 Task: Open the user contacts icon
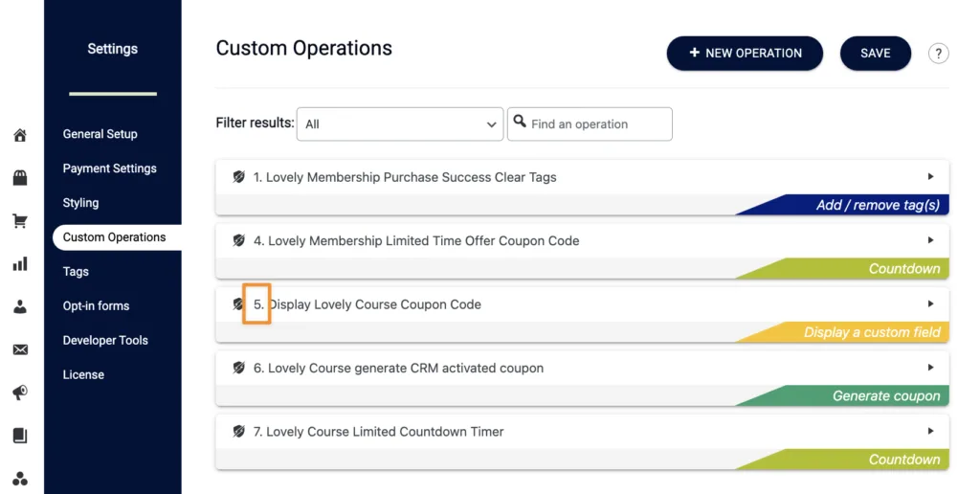[20, 306]
